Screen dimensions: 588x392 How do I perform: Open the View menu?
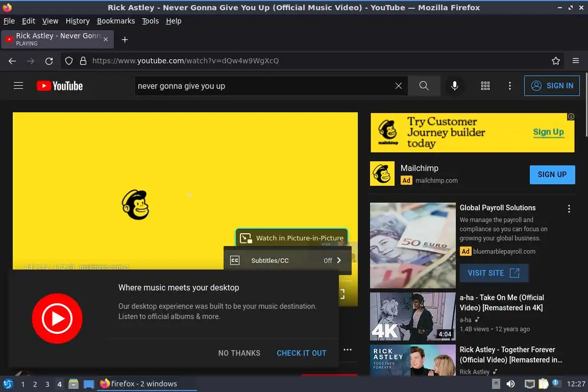click(50, 21)
